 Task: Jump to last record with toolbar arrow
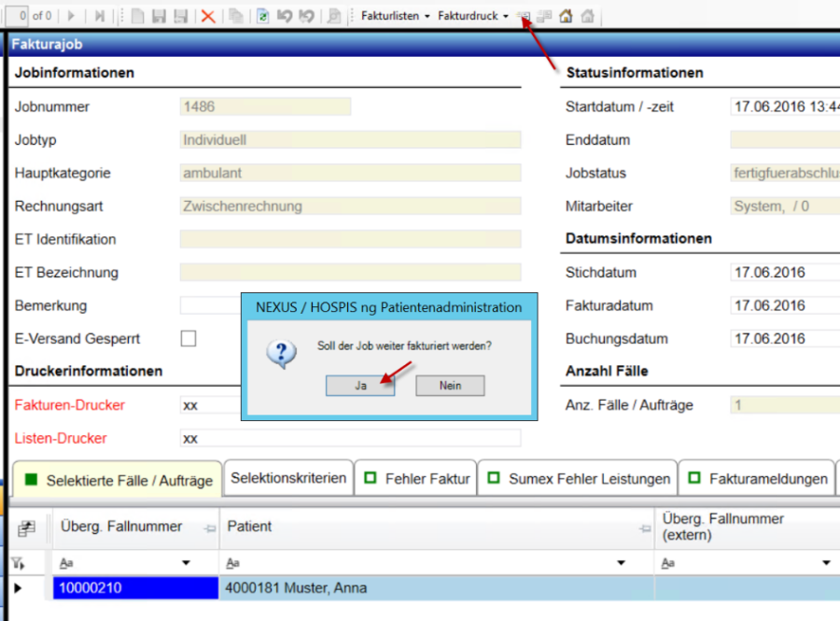coord(99,16)
